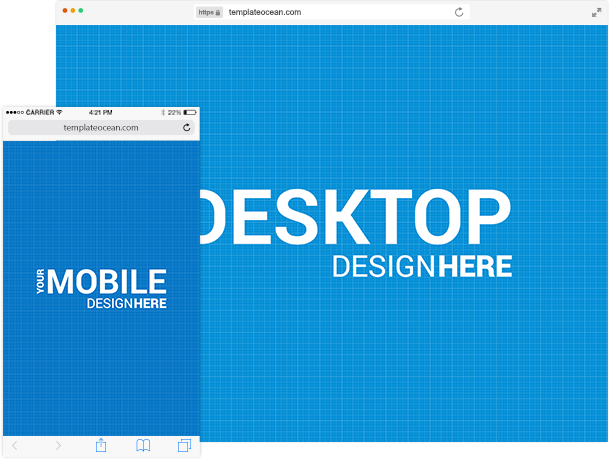Screen dimensions: 610x461
Task: Enter fullscreen using the desktop expand arrows
Action: click(596, 12)
